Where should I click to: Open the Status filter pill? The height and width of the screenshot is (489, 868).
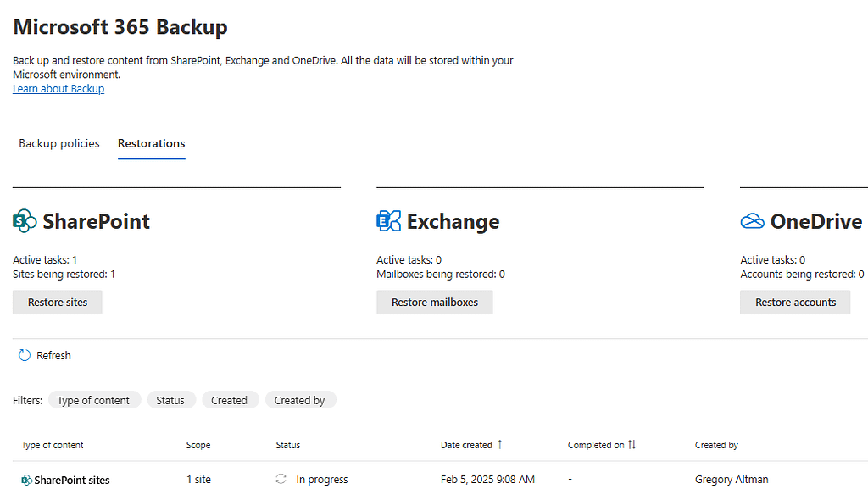(171, 400)
